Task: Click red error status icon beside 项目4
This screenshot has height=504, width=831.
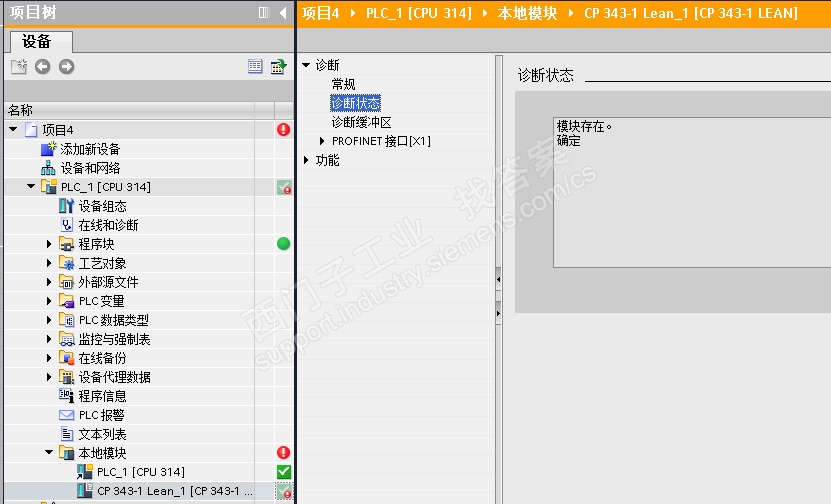Action: click(x=284, y=130)
